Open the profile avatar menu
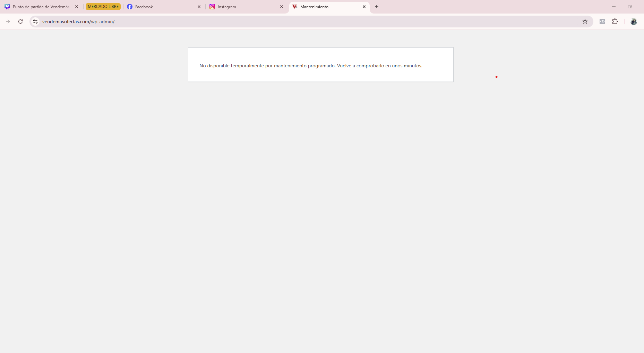Viewport: 644px width, 353px height. click(x=634, y=22)
